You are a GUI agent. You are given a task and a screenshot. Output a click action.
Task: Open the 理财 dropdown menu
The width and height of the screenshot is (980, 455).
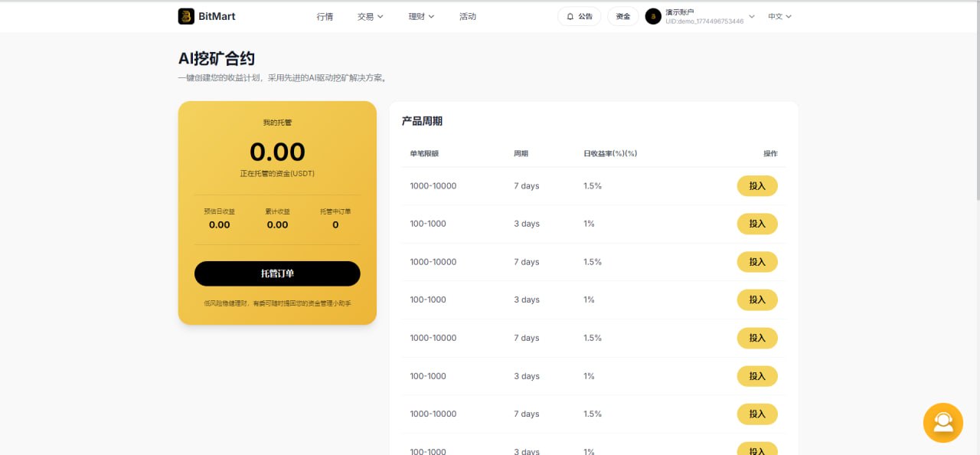click(x=420, y=16)
